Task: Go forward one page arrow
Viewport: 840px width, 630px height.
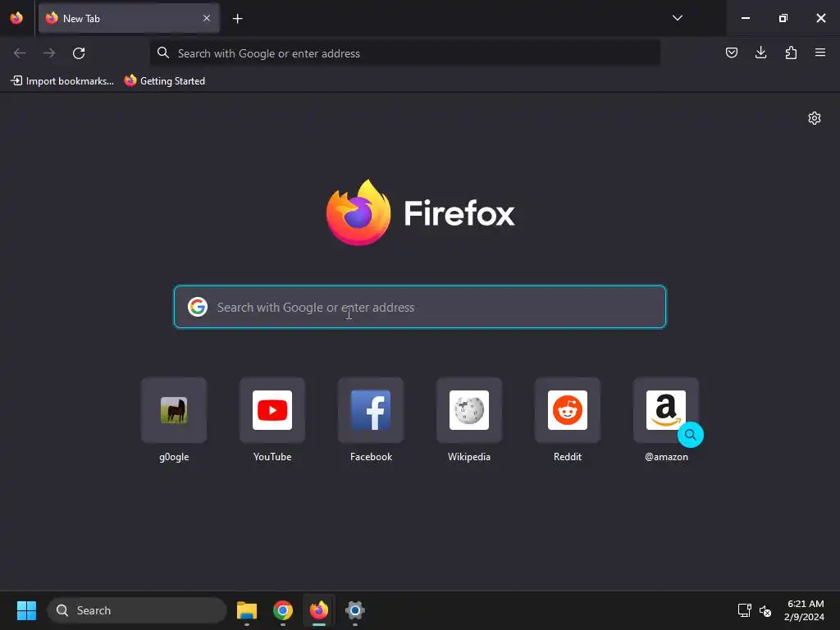Action: coord(49,53)
